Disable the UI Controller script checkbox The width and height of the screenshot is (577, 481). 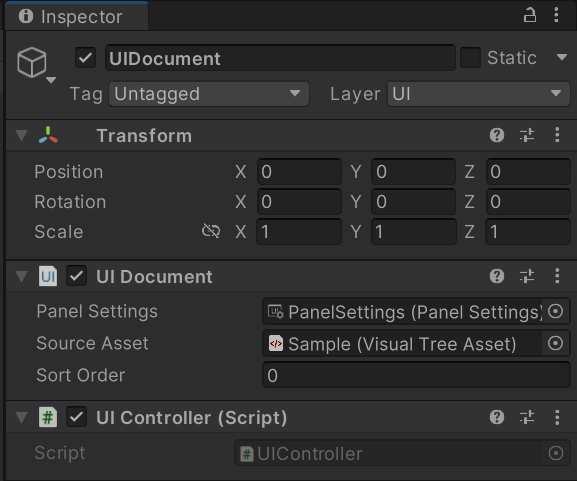[x=77, y=417]
